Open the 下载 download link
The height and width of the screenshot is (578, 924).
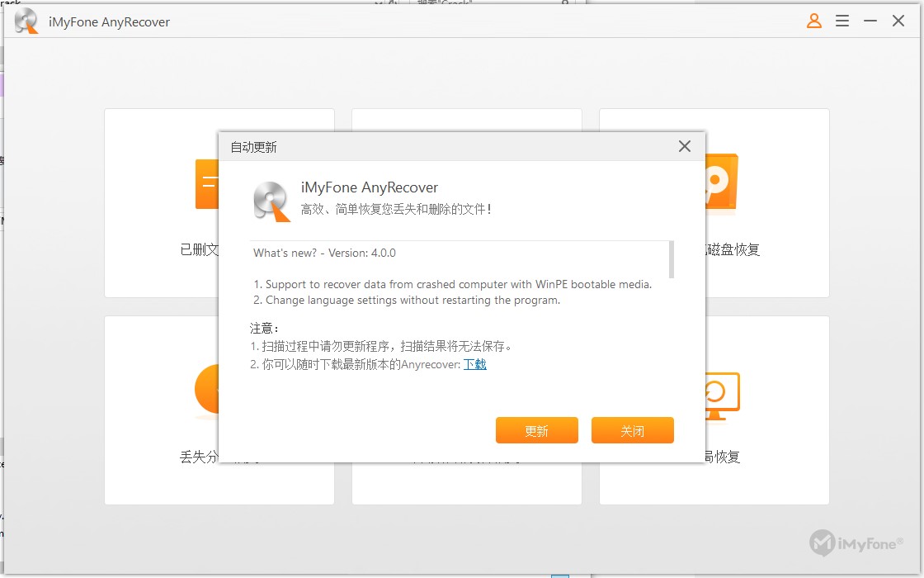[x=475, y=364]
